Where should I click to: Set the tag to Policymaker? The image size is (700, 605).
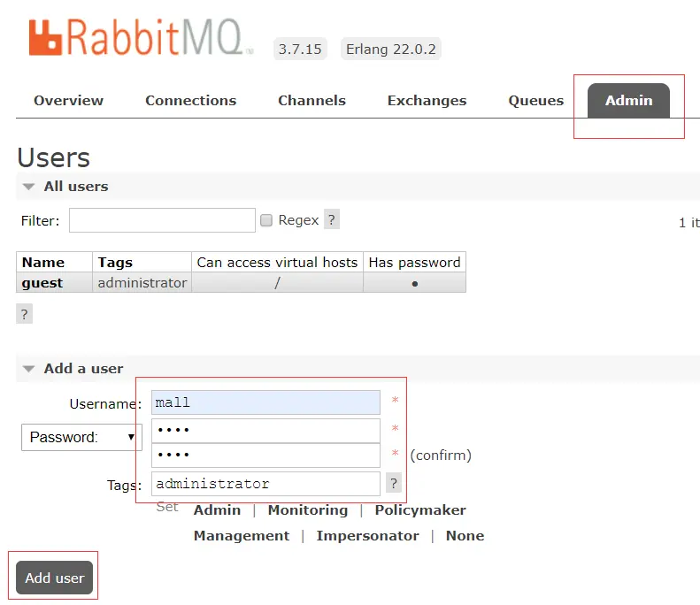coord(420,510)
